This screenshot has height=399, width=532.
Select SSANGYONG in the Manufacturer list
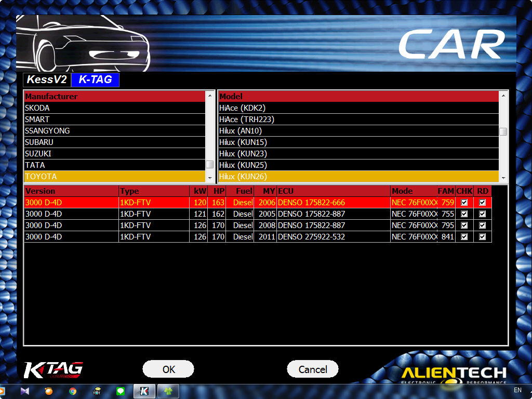115,131
